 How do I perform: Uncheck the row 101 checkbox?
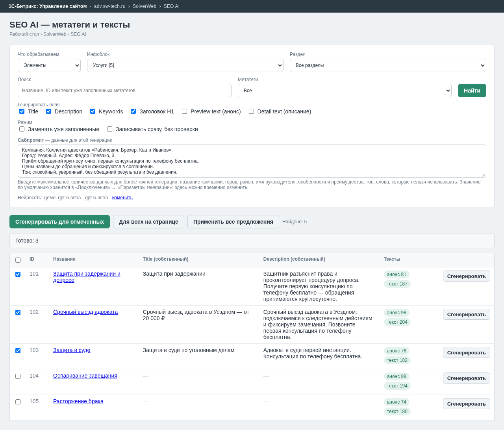[18, 274]
